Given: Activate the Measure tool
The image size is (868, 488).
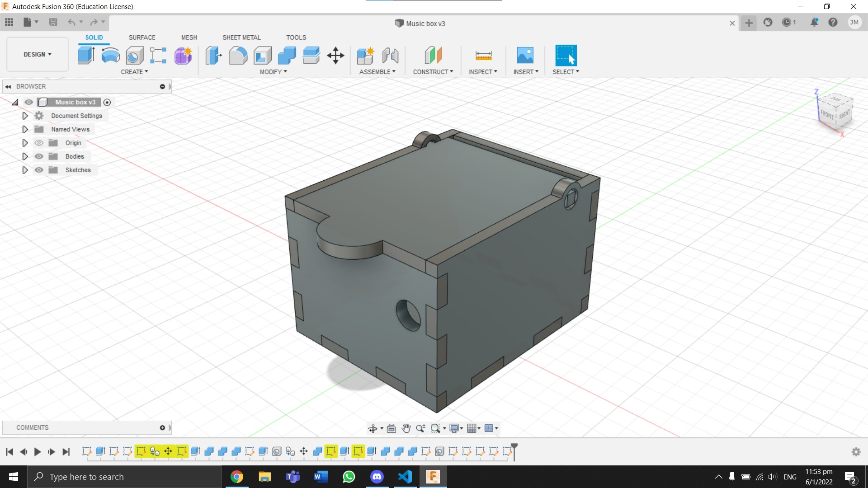Looking at the screenshot, I should (x=483, y=56).
